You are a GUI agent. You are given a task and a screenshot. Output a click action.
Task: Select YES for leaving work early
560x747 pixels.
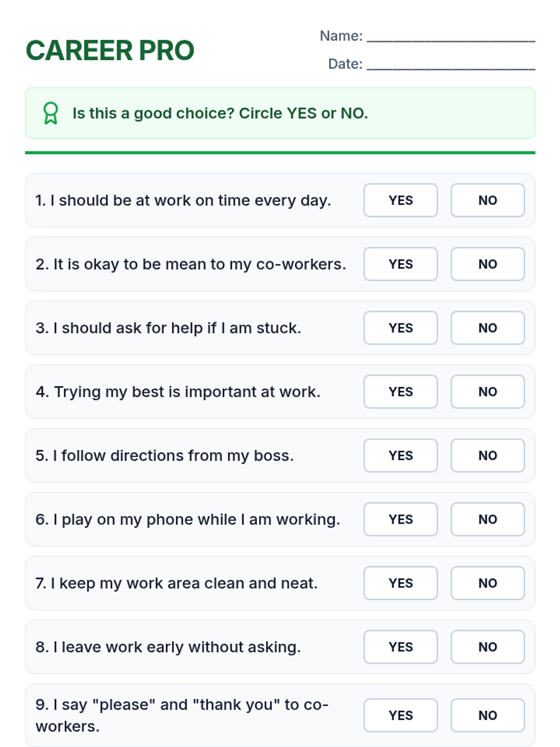400,647
